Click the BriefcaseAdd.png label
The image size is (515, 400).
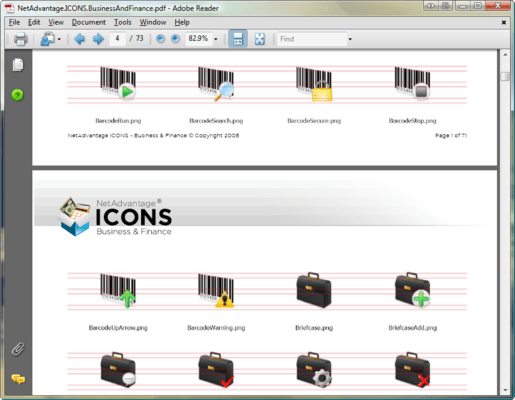point(412,328)
